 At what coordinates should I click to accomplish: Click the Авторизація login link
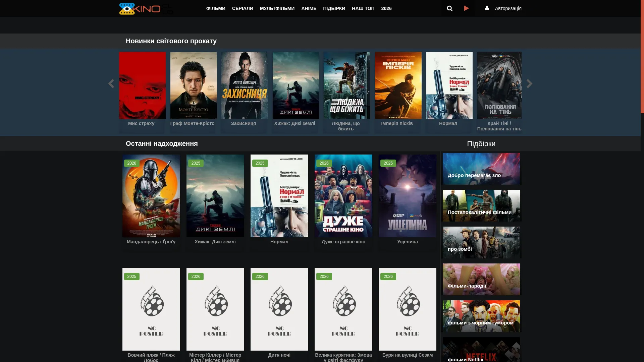click(x=508, y=8)
